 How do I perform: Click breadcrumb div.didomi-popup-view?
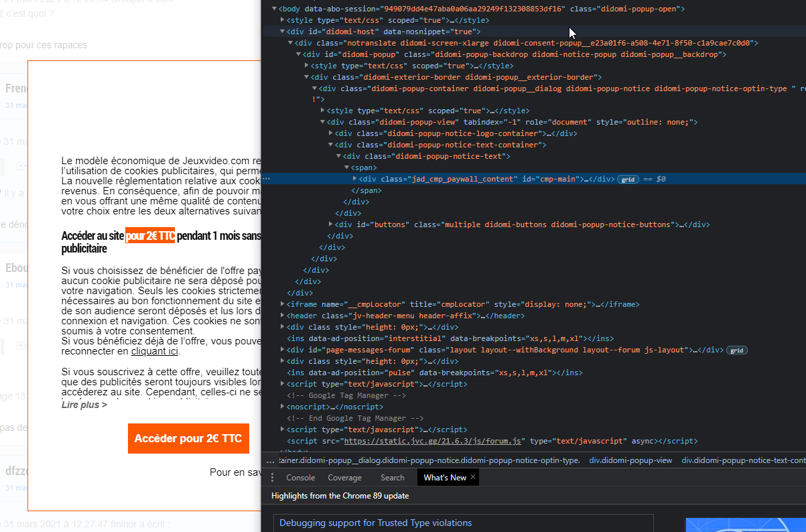[x=630, y=460]
